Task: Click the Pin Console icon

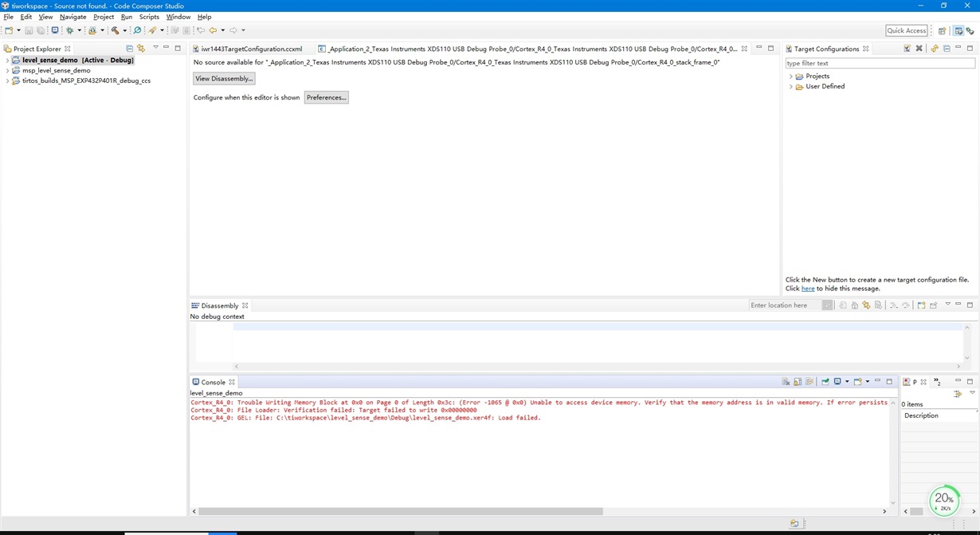Action: pyautogui.click(x=825, y=382)
